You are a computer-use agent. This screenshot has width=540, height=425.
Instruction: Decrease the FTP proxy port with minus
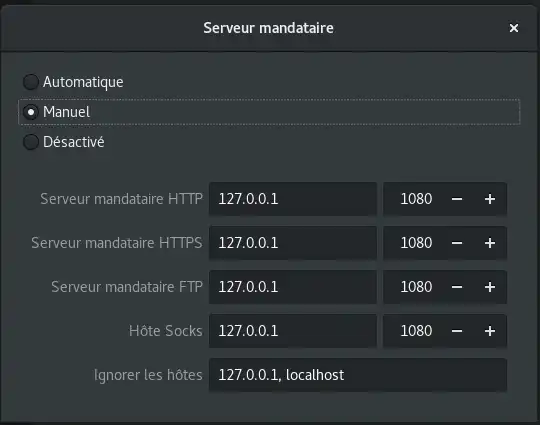pyautogui.click(x=457, y=287)
